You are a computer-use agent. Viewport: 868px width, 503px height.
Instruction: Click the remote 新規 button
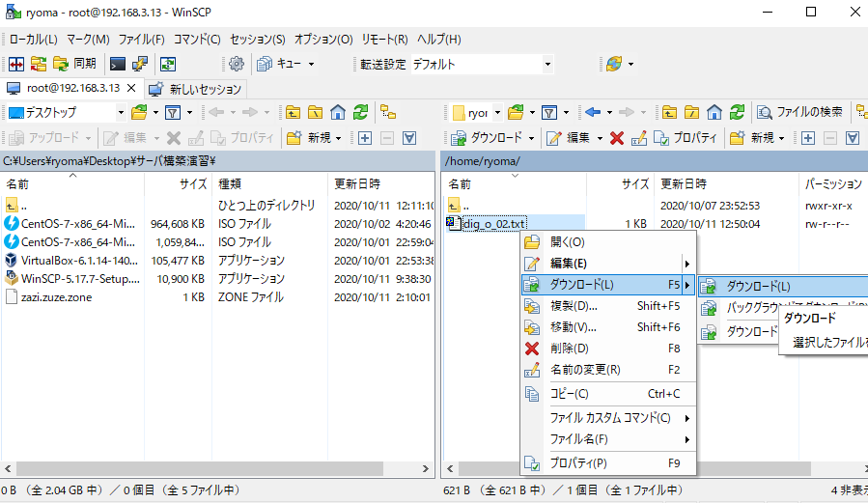(x=752, y=138)
